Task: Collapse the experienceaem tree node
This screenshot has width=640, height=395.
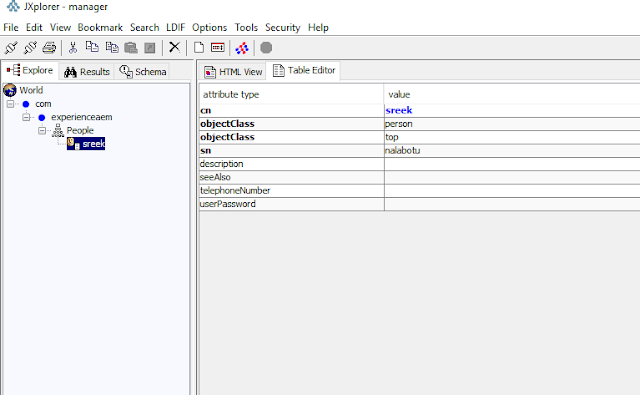Action: click(x=26, y=117)
